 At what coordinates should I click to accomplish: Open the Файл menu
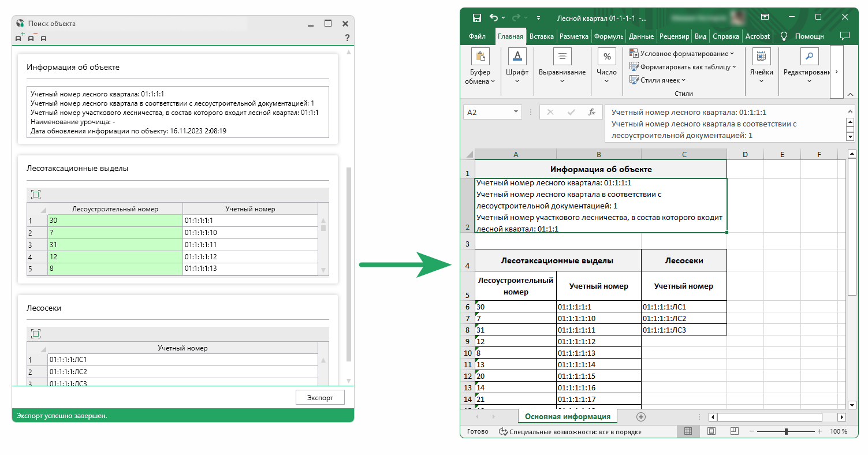(x=477, y=36)
